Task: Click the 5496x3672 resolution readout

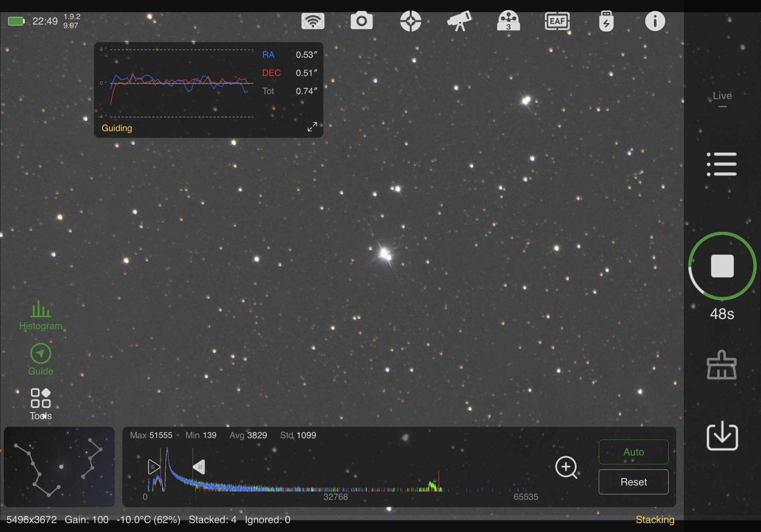Action: click(x=32, y=520)
